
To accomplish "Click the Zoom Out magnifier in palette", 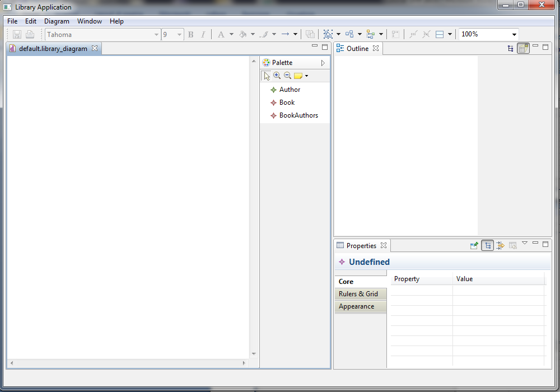I will click(x=287, y=76).
